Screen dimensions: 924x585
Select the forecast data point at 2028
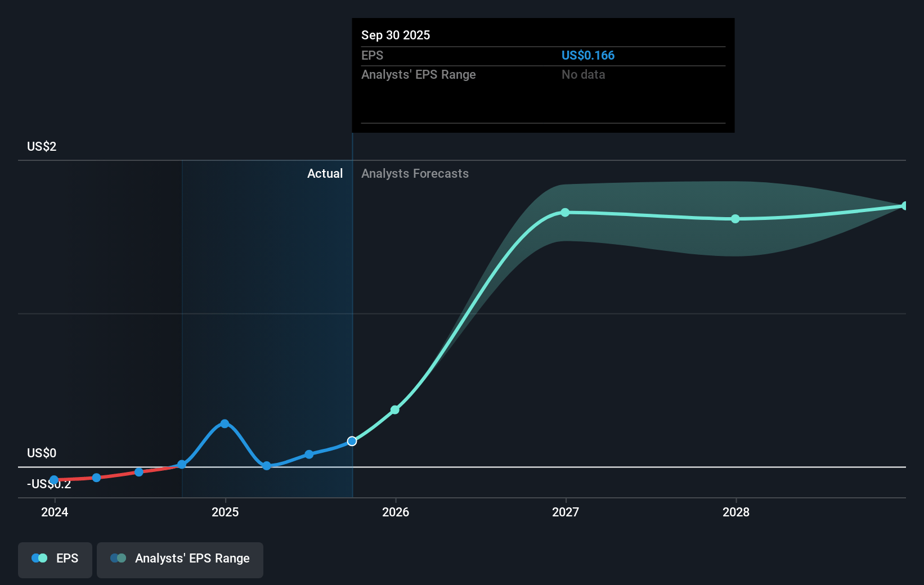[x=735, y=219]
